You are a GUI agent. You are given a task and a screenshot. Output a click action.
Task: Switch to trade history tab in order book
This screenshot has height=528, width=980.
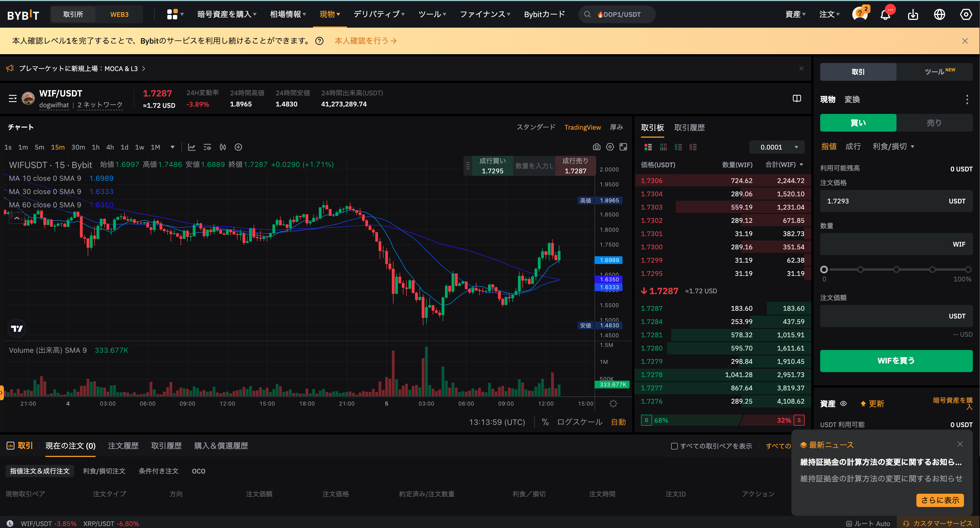pyautogui.click(x=689, y=127)
